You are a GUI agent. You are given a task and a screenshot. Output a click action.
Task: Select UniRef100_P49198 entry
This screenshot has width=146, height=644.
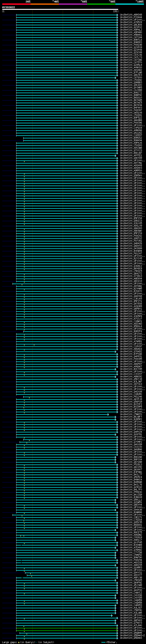[131, 45]
